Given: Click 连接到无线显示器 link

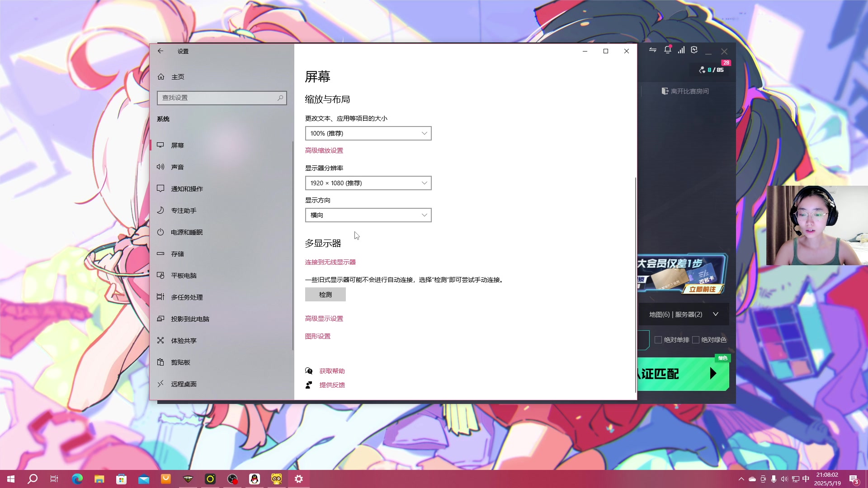Looking at the screenshot, I should click(330, 262).
